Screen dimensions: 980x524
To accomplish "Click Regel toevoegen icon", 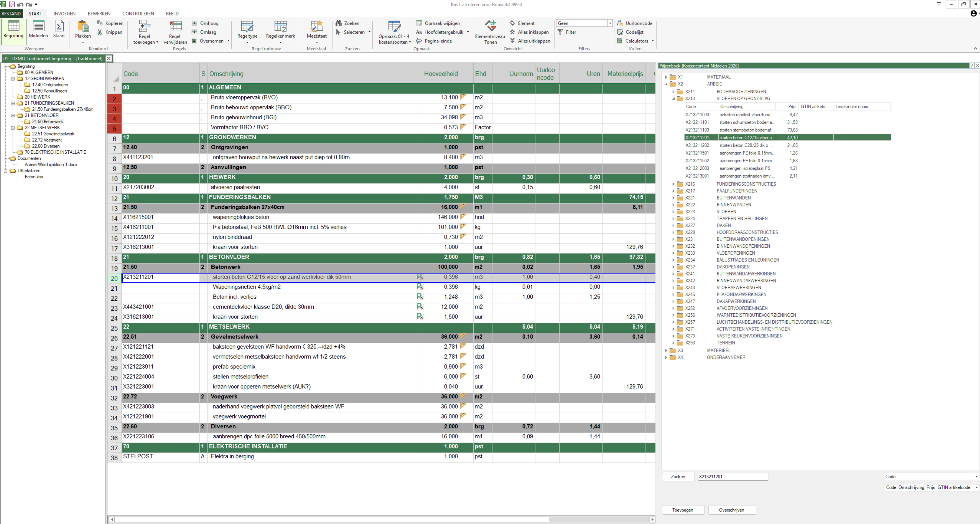I will pos(145,27).
